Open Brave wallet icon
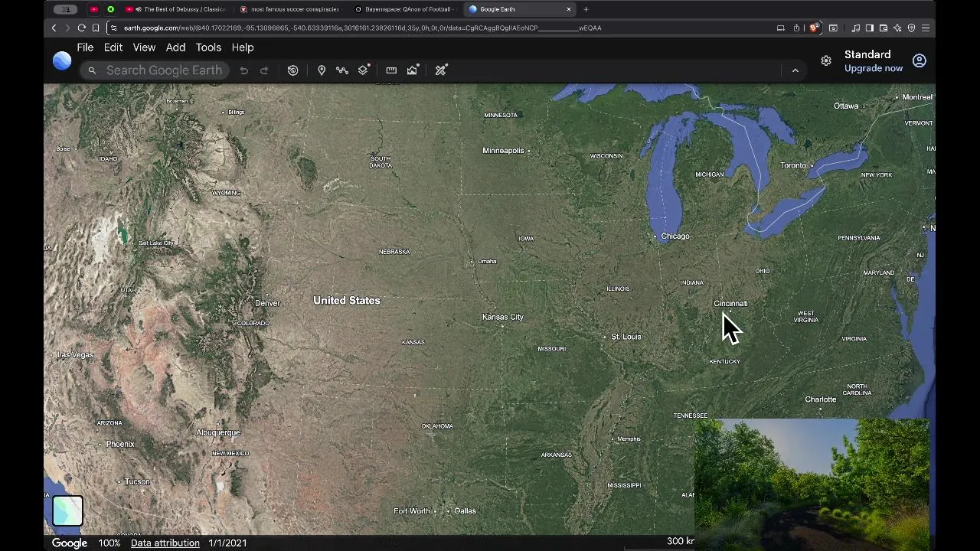This screenshot has width=980, height=551. (884, 28)
